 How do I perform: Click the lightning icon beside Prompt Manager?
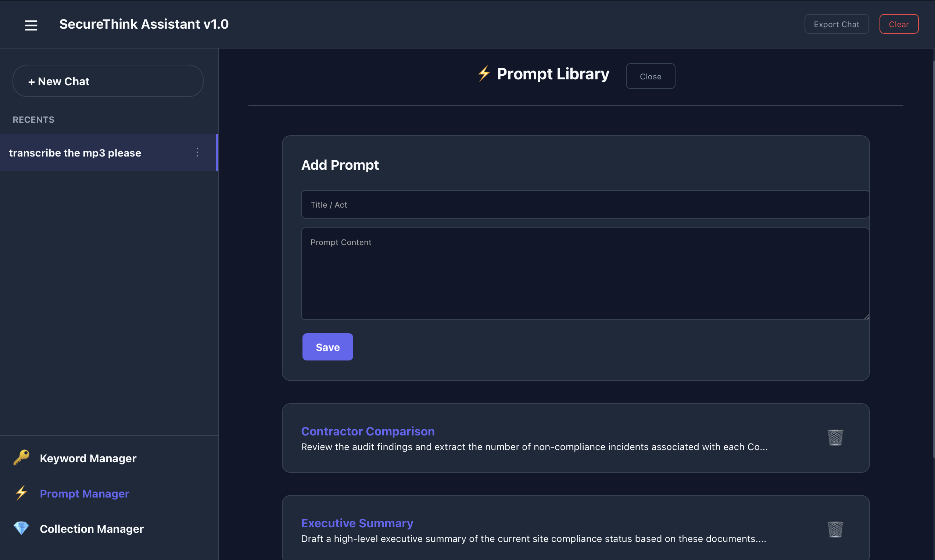tap(22, 493)
